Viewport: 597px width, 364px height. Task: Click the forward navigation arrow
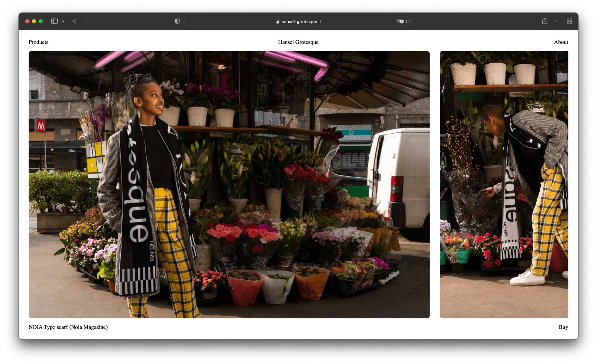click(x=86, y=21)
